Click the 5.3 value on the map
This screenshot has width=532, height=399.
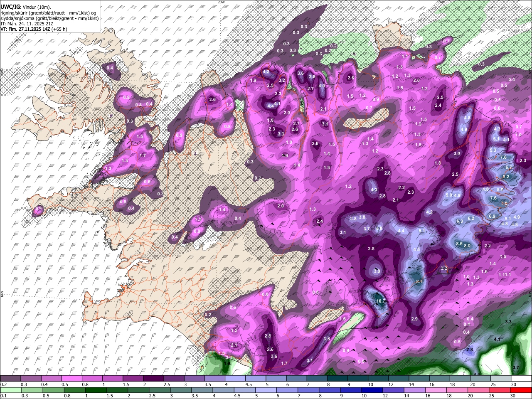coord(493,150)
